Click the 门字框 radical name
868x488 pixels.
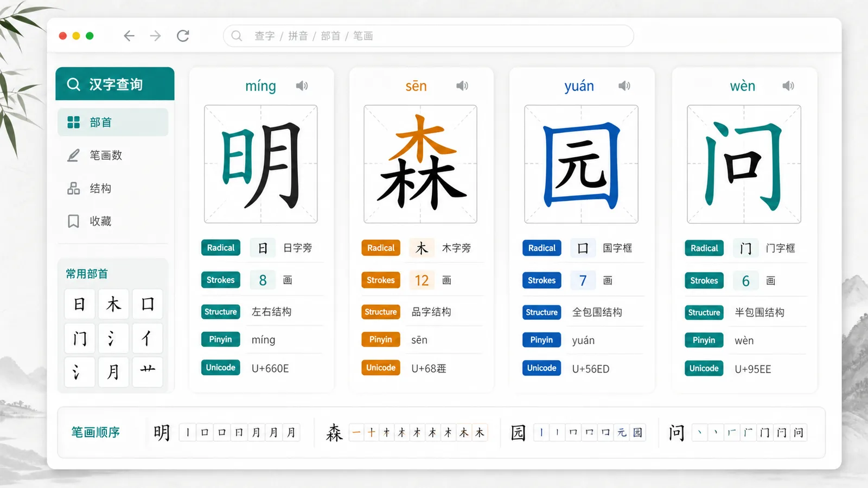pos(781,248)
